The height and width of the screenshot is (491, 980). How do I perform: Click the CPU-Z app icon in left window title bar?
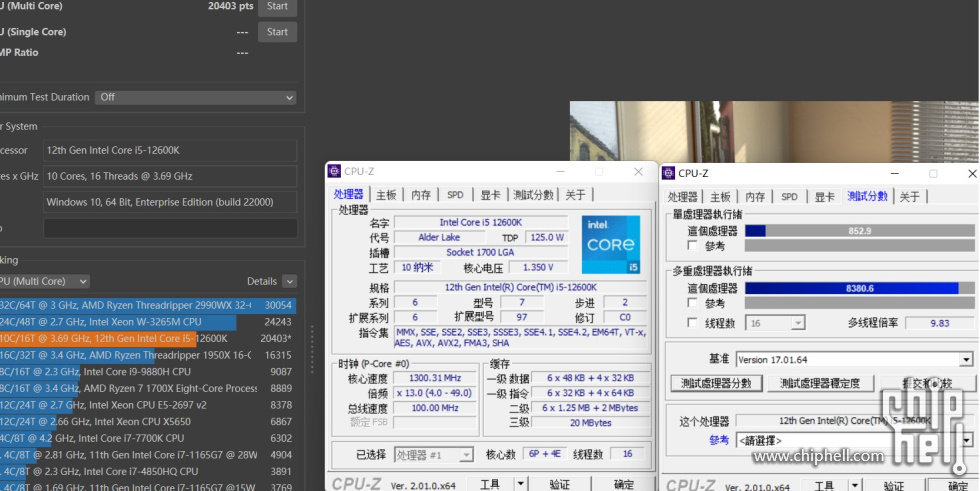click(334, 171)
